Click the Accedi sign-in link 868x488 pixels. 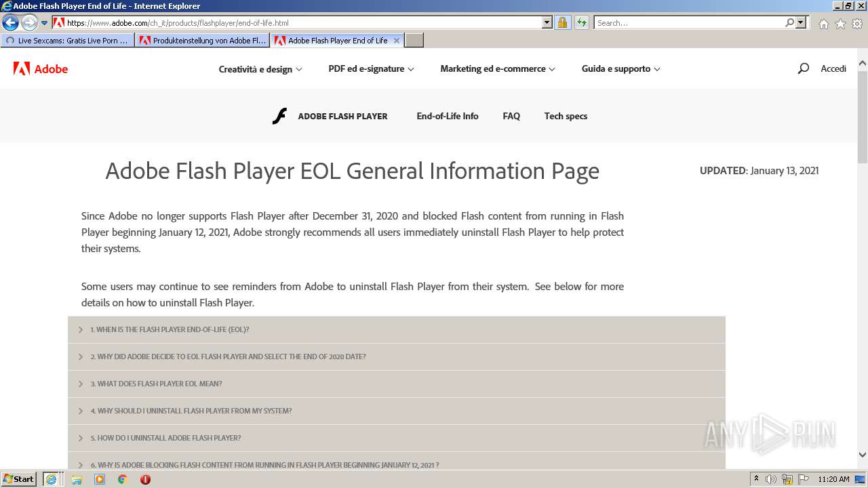coord(833,68)
